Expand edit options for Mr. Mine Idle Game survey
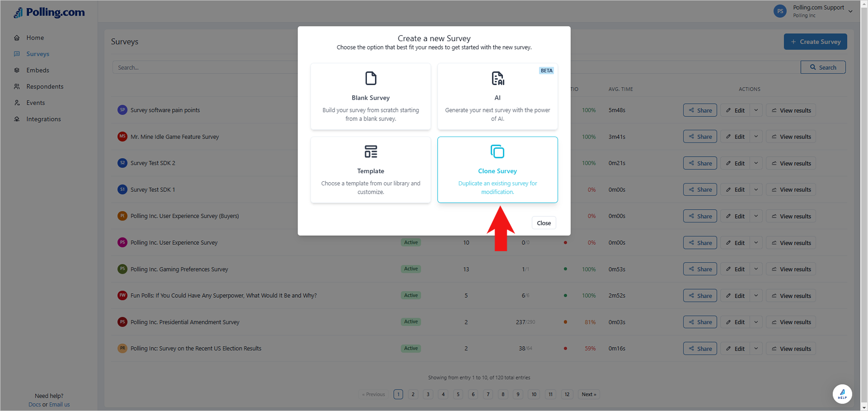Viewport: 868px width, 411px height. pyautogui.click(x=756, y=137)
